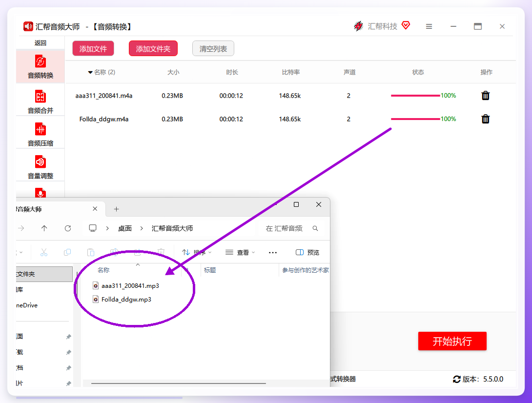Image resolution: width=532 pixels, height=403 pixels.
Task: Click the 添加文件 button
Action: coord(93,48)
